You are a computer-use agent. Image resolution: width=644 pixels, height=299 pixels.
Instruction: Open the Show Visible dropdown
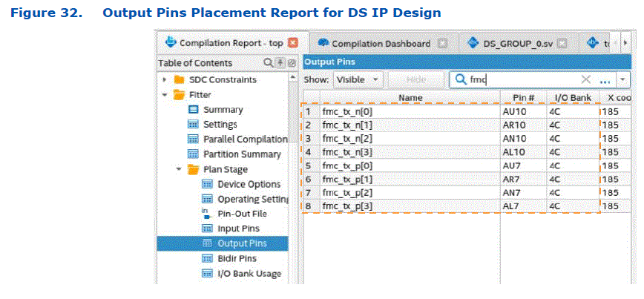[358, 79]
